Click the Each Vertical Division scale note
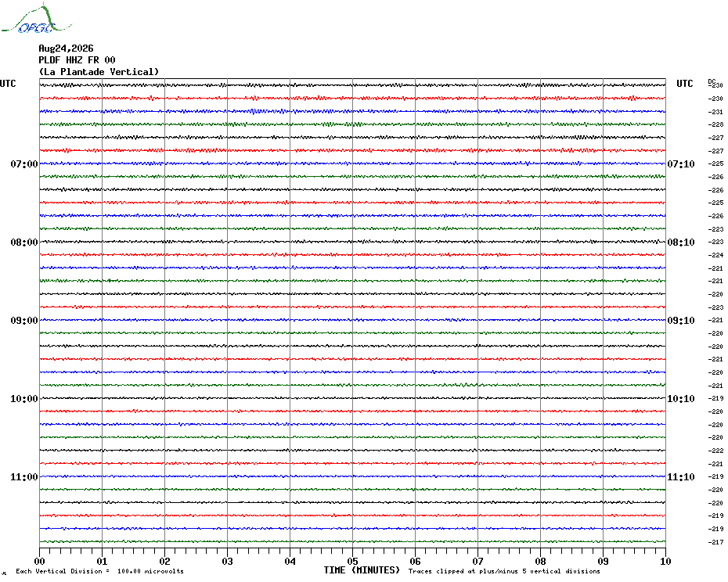Viewport: 728px width, 582px height. (100, 571)
